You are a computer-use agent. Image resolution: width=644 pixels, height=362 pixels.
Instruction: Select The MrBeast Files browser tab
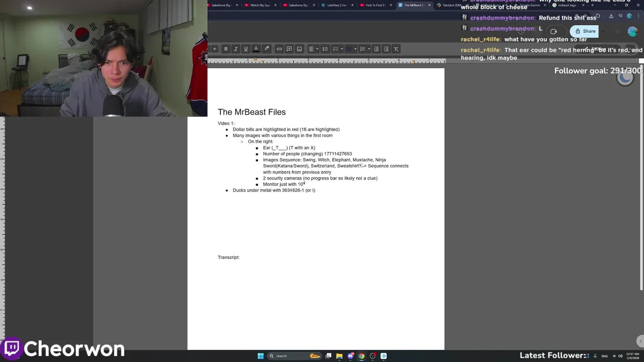[414, 5]
